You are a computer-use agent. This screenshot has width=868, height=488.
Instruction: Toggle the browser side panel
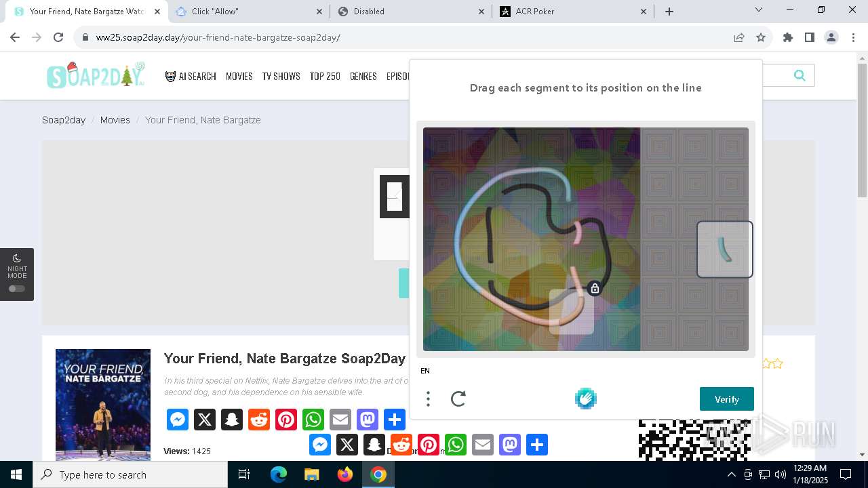810,37
